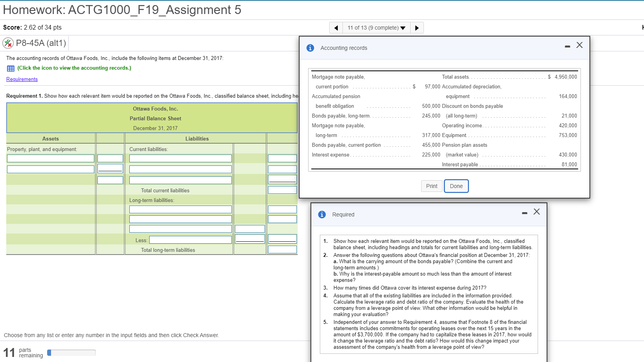The image size is (644, 362).
Task: Close the Accounting records dialog
Action: click(579, 45)
